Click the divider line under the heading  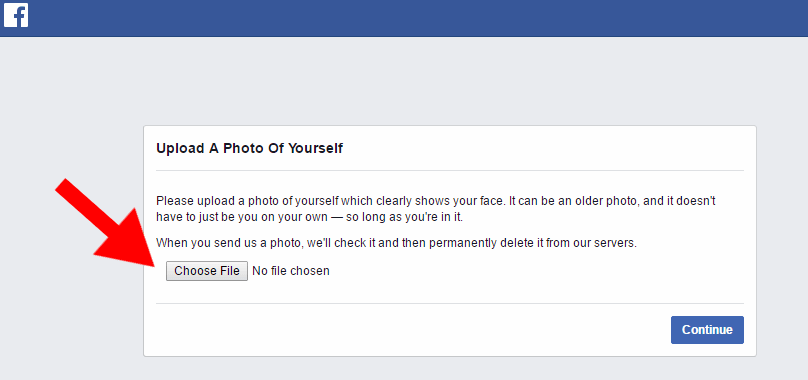click(x=450, y=170)
